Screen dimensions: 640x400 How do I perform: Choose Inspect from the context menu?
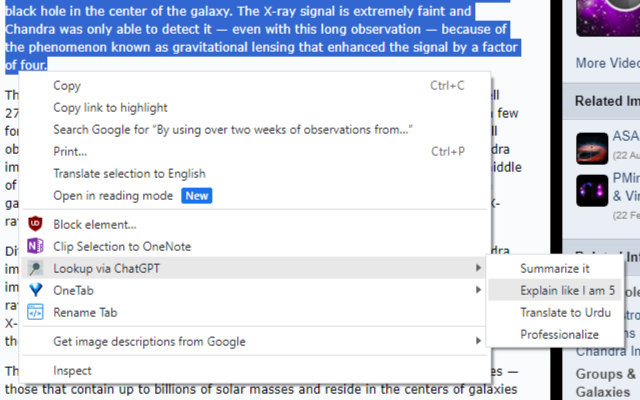pyautogui.click(x=73, y=370)
